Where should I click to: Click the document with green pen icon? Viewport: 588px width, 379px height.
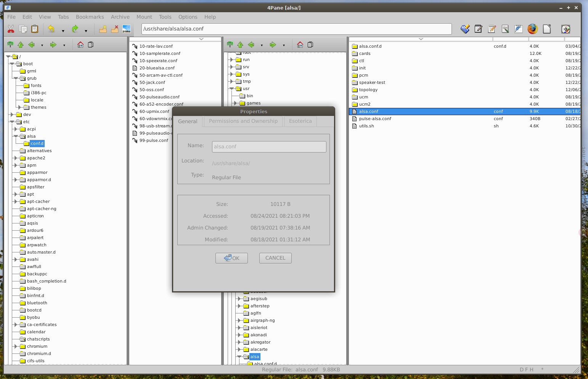click(505, 29)
